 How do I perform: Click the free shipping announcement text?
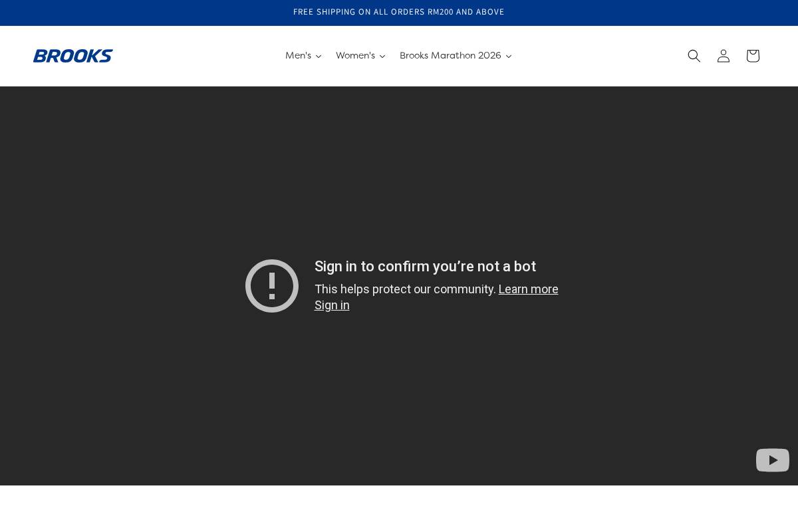point(399,12)
